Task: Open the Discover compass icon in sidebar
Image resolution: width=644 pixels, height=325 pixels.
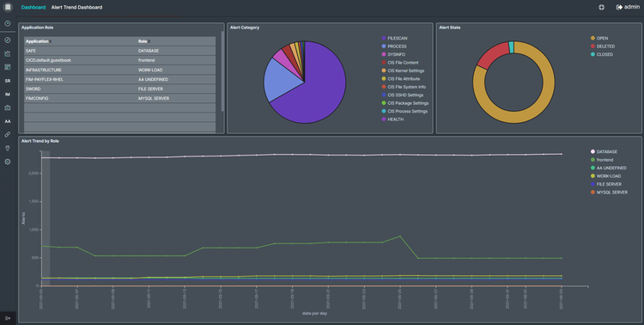Action: (x=8, y=40)
